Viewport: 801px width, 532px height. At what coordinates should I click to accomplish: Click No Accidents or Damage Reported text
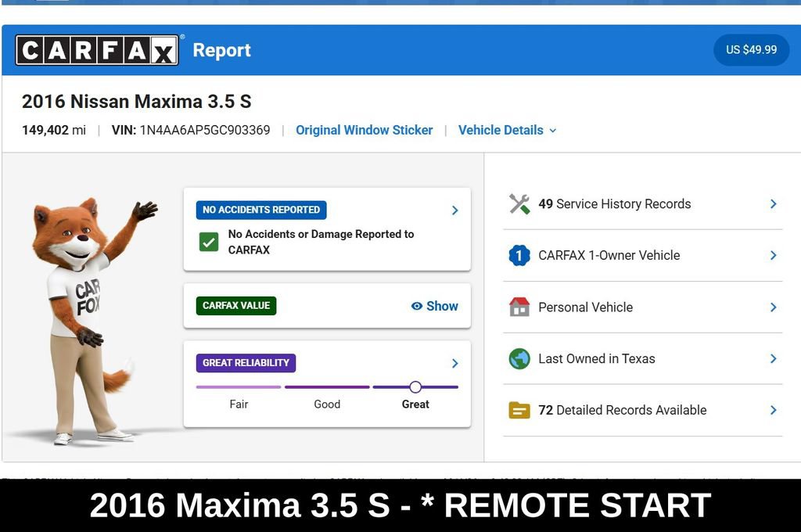click(x=321, y=242)
